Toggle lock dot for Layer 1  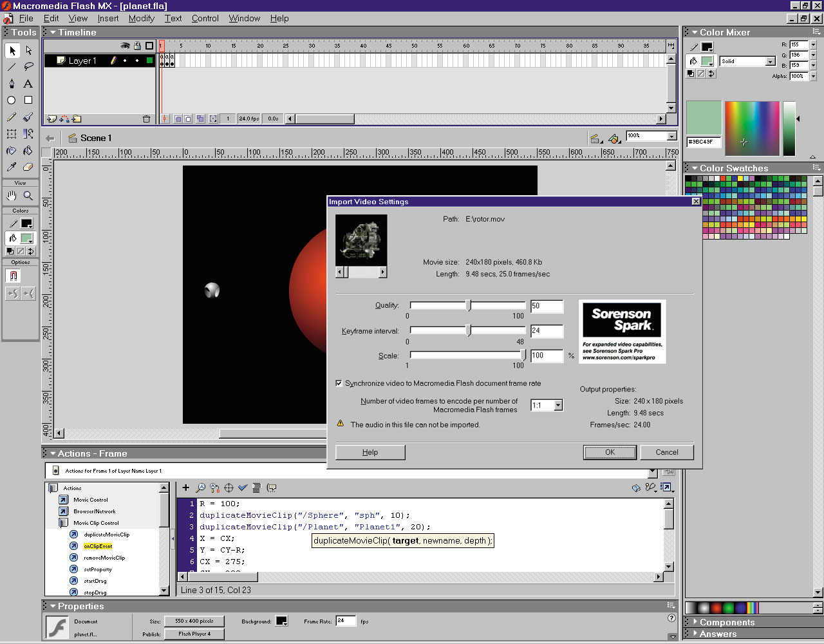(137, 61)
